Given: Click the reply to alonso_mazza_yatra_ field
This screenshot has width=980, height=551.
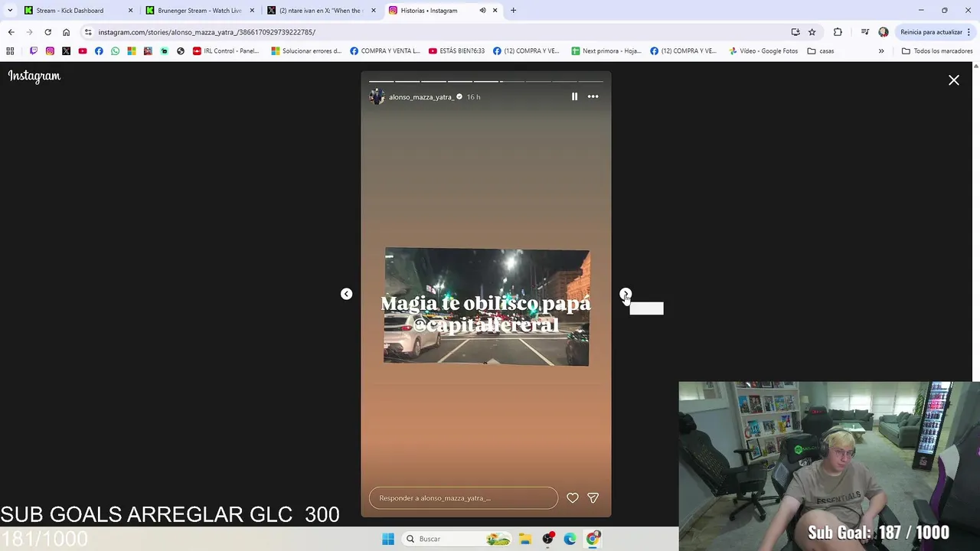Looking at the screenshot, I should [463, 497].
